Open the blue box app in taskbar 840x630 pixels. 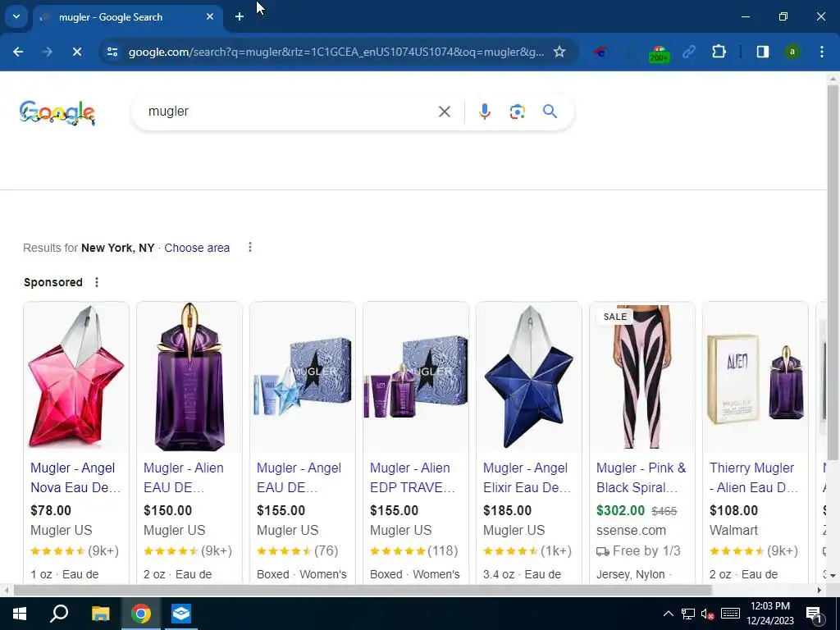click(x=181, y=614)
